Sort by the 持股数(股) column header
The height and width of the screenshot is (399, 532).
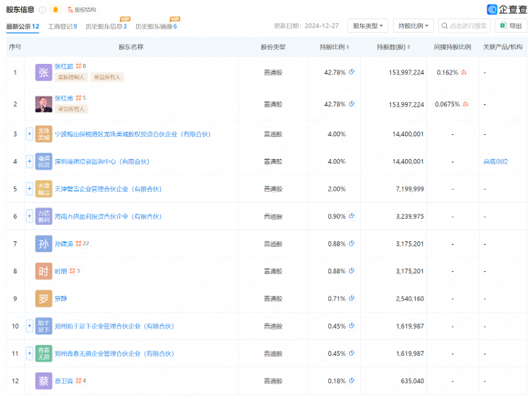(393, 47)
